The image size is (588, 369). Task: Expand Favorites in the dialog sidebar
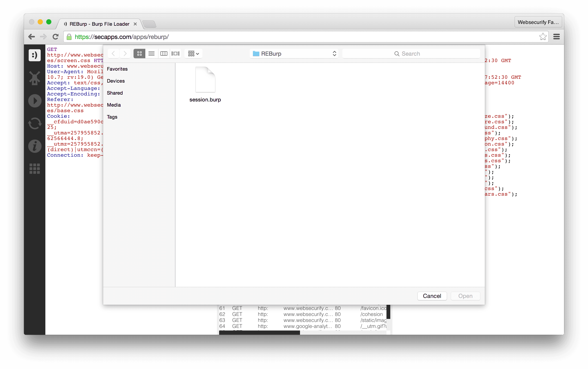coord(117,69)
